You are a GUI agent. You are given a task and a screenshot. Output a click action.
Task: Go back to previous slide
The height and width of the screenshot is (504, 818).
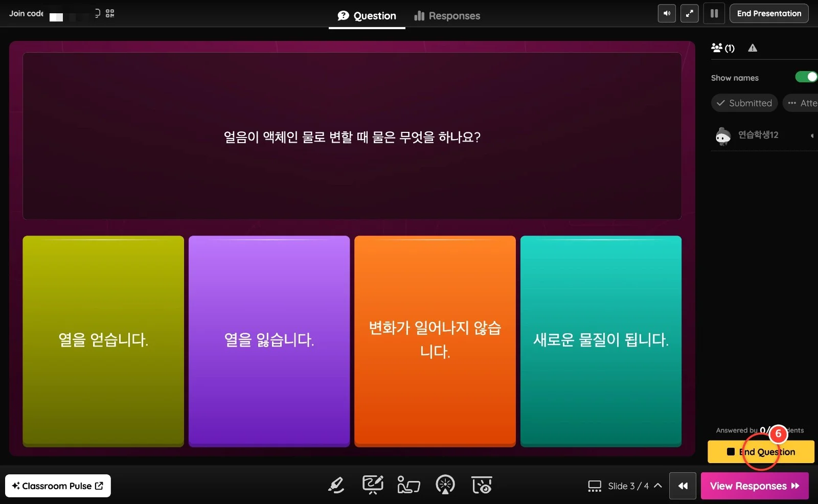pos(683,486)
